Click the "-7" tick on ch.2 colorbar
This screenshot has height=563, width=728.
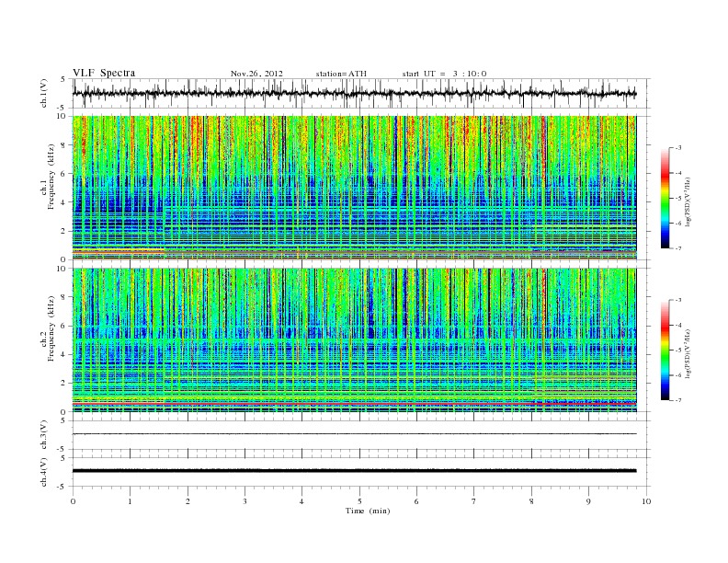tap(678, 400)
